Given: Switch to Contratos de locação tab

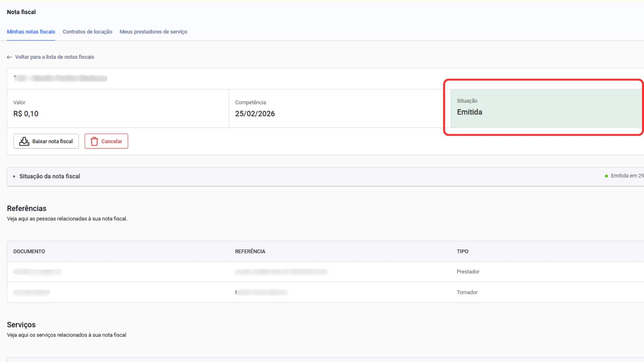Looking at the screenshot, I should pos(87,32).
